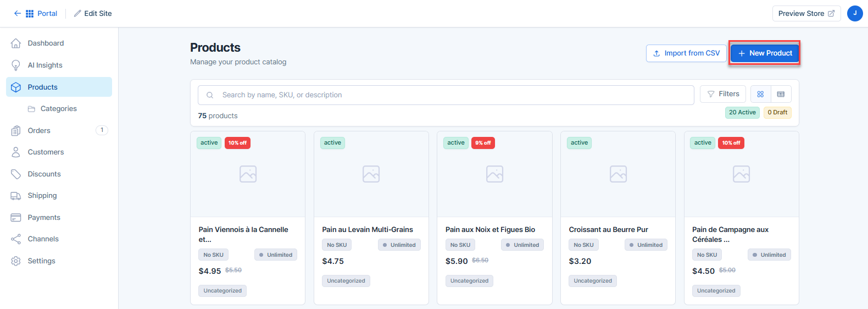Click the search magnifier icon
Image resolution: width=868 pixels, height=309 pixels.
210,95
